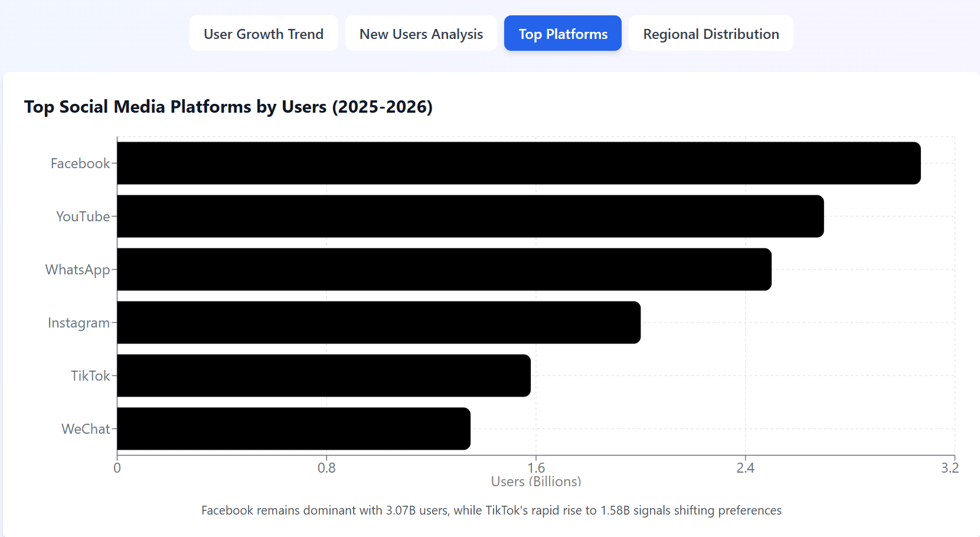Switch to the User Growth Trend tab

coord(263,34)
